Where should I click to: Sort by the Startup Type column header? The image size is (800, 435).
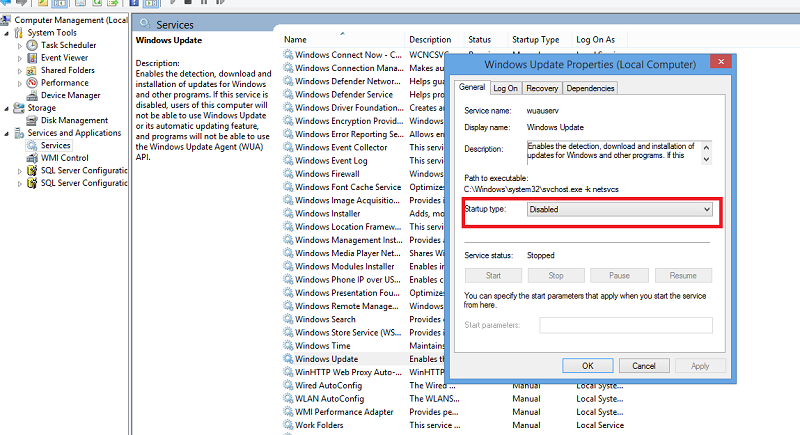click(540, 39)
